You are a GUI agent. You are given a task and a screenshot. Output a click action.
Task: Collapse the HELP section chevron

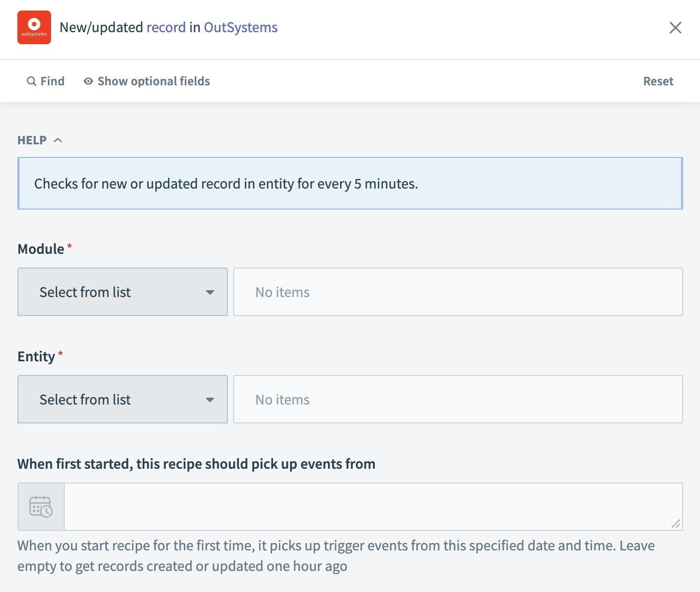coord(58,140)
